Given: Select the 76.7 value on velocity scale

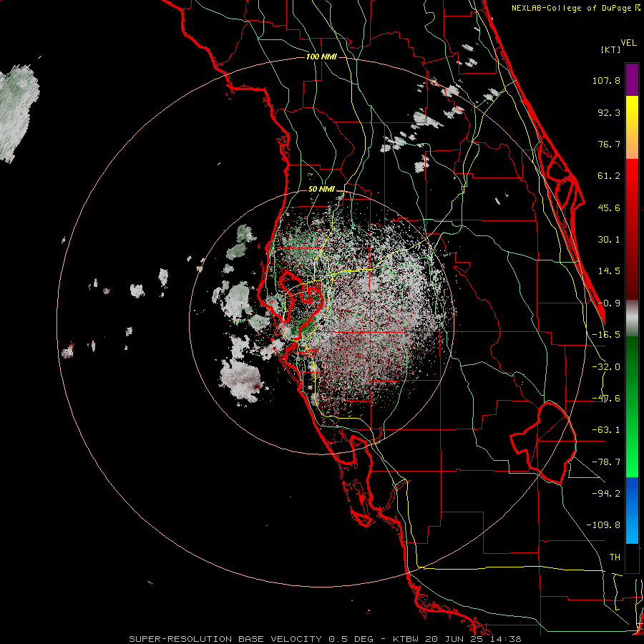Looking at the screenshot, I should coord(609,144).
